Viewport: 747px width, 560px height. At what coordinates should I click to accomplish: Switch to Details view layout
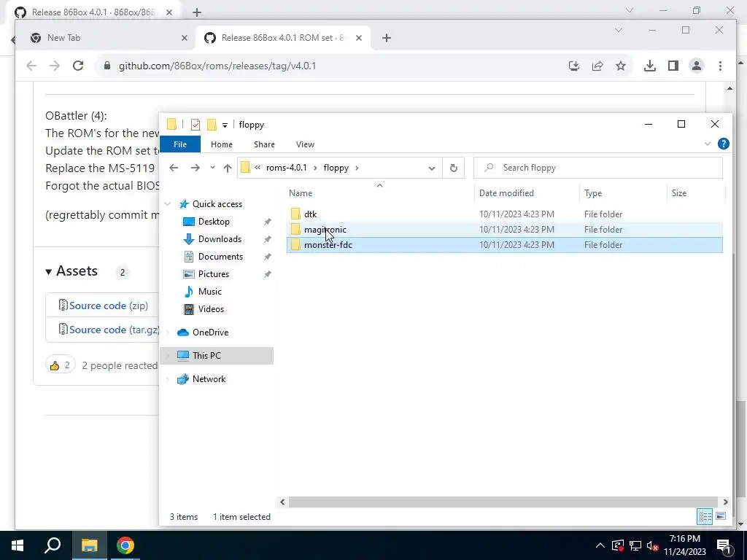tap(705, 516)
